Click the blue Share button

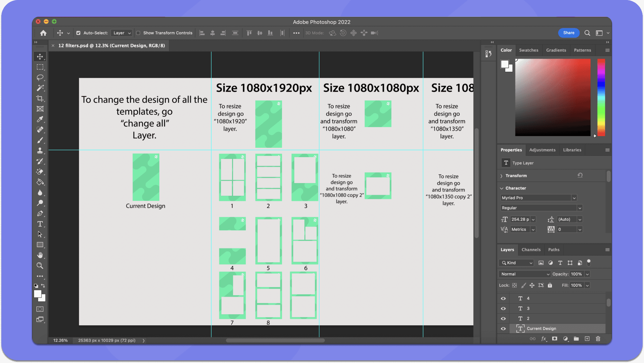(x=569, y=33)
